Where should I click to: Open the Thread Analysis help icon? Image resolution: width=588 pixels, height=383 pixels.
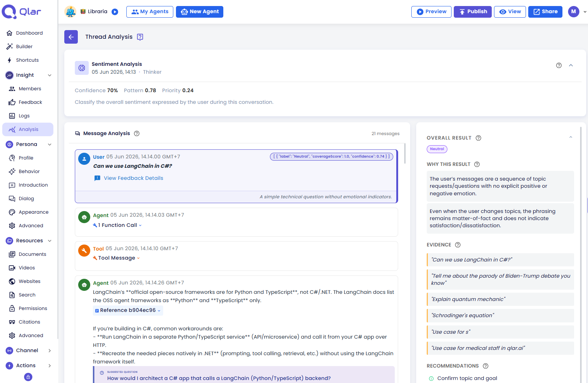(140, 37)
